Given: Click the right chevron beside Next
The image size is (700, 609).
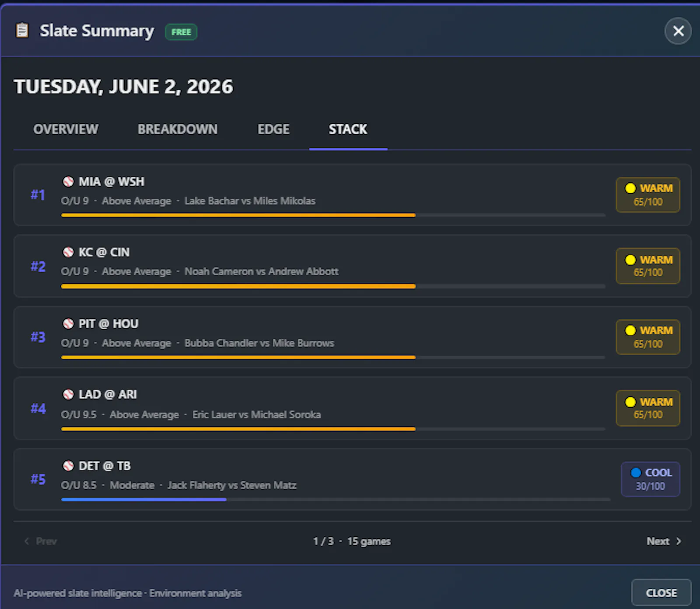Looking at the screenshot, I should (x=679, y=541).
